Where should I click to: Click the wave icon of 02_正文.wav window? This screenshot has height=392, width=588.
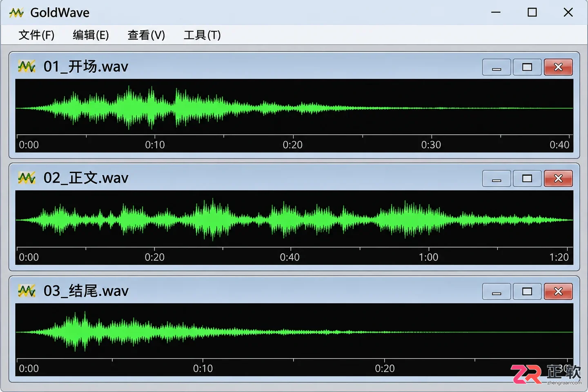(27, 178)
